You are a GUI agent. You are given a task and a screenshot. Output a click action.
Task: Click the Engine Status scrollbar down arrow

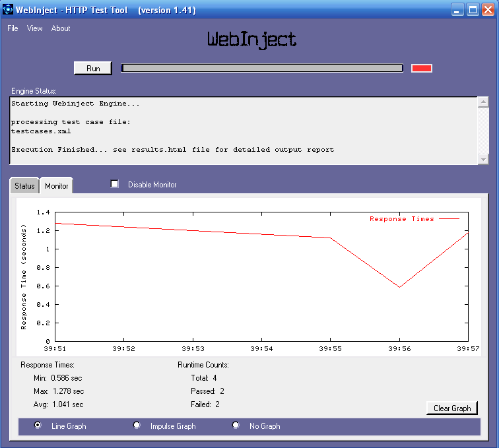click(483, 159)
